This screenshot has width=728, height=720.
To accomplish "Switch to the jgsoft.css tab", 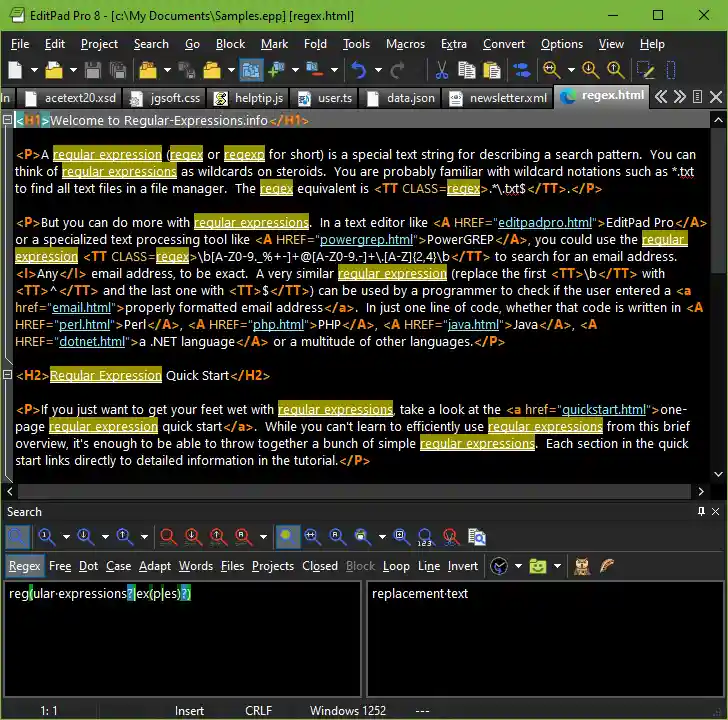I will tap(165, 98).
